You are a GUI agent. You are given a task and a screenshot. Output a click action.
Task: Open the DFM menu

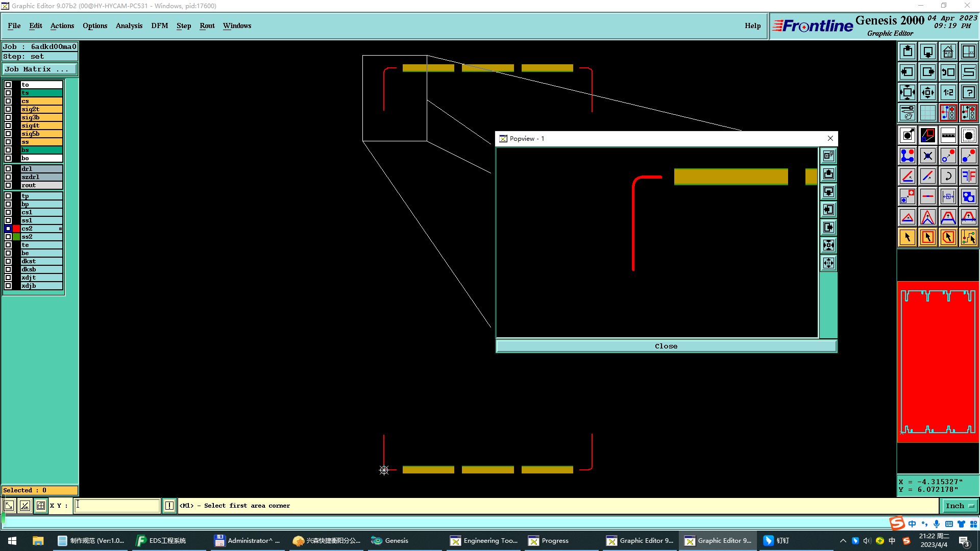coord(159,26)
